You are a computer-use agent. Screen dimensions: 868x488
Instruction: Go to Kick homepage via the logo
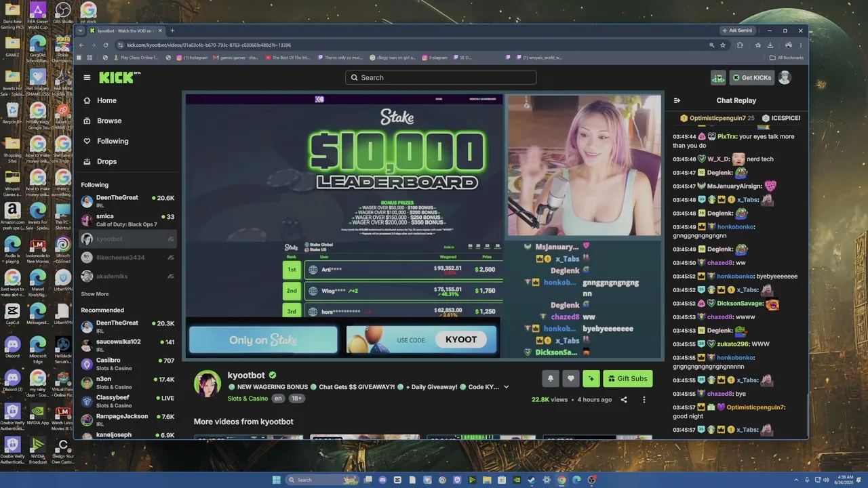[x=120, y=77]
